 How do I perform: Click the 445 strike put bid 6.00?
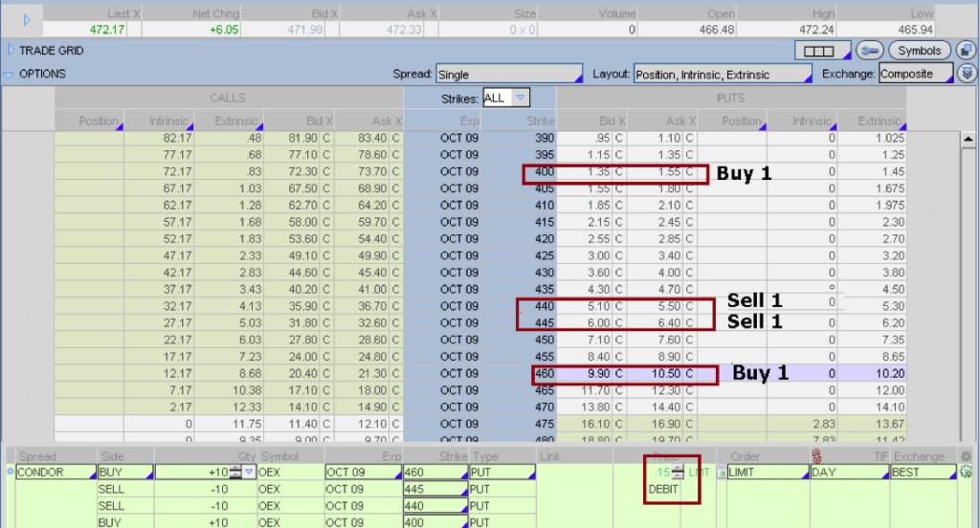pos(598,323)
